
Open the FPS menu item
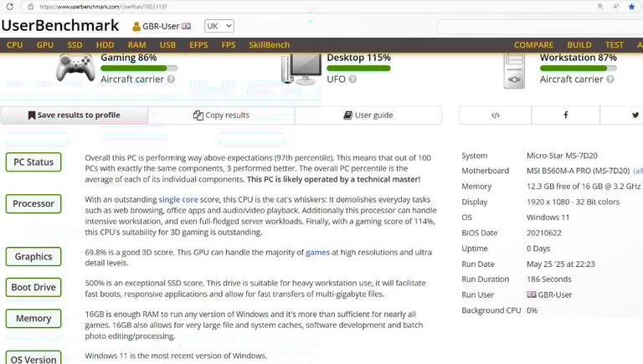click(x=229, y=45)
